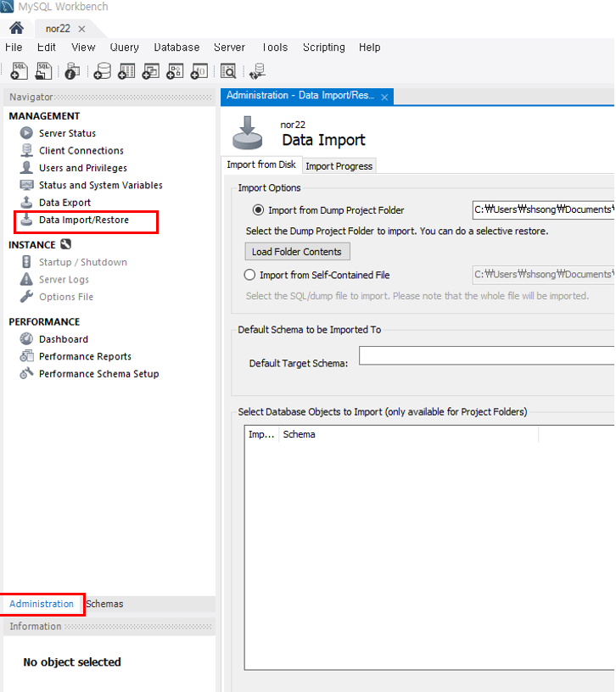The width and height of the screenshot is (616, 692).
Task: Open the Query menu
Action: click(124, 47)
